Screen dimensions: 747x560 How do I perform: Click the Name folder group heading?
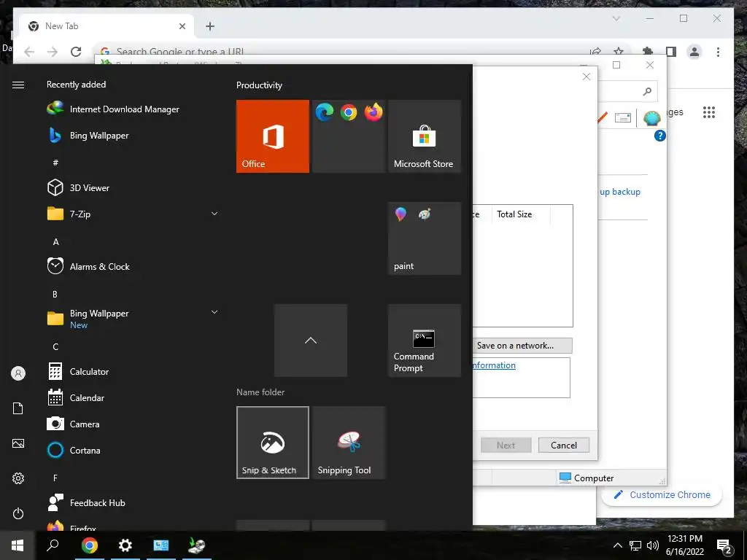point(260,392)
